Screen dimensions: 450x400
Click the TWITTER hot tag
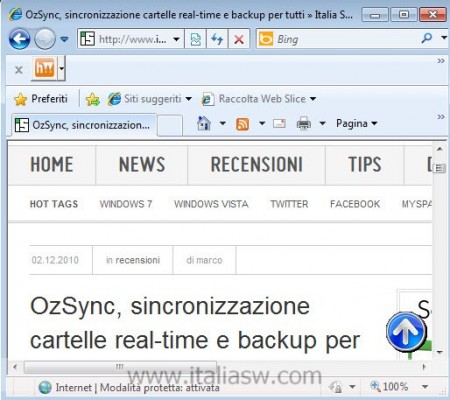click(289, 204)
